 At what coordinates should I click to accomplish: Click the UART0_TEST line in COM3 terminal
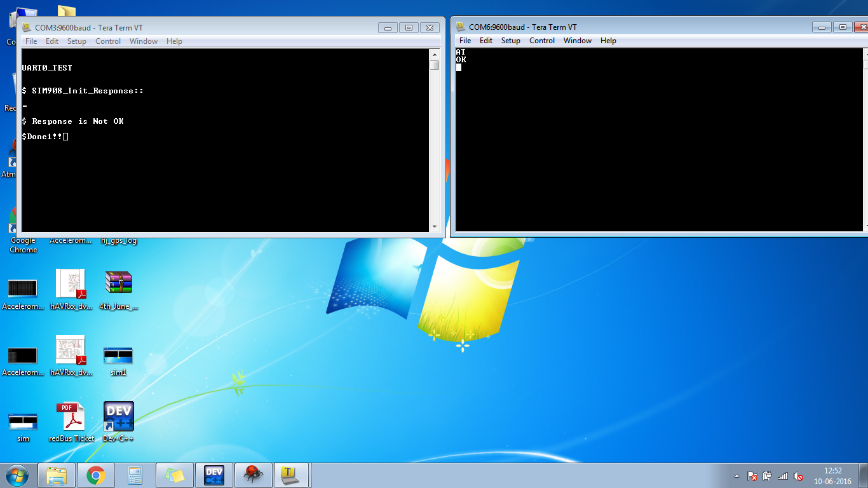click(47, 68)
